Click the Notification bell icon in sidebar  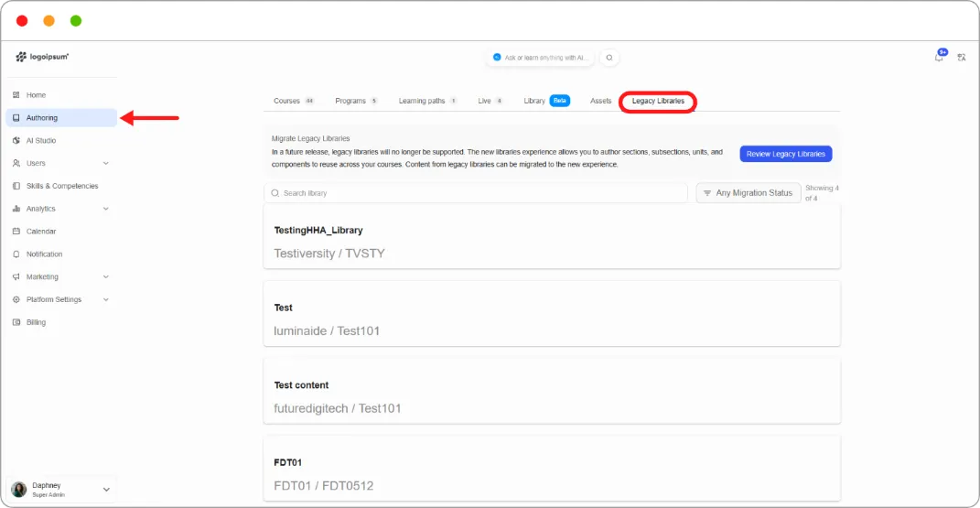(x=16, y=254)
